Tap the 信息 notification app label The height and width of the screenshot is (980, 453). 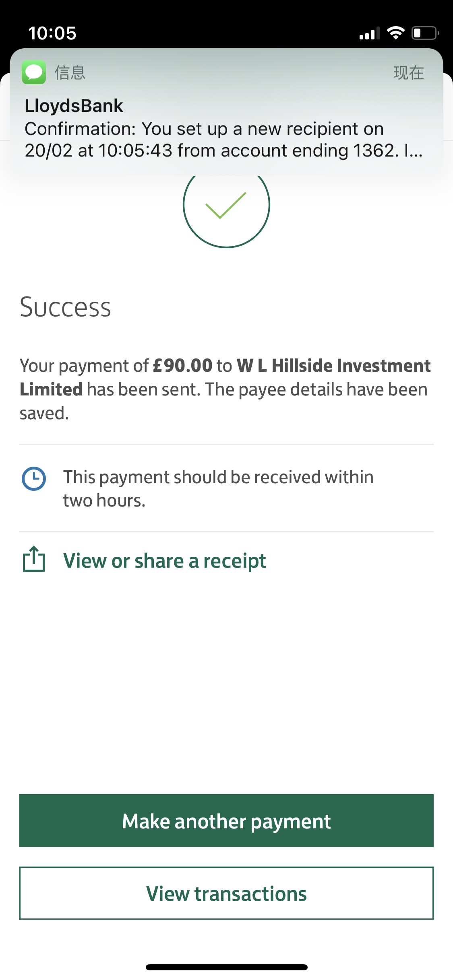[x=70, y=73]
